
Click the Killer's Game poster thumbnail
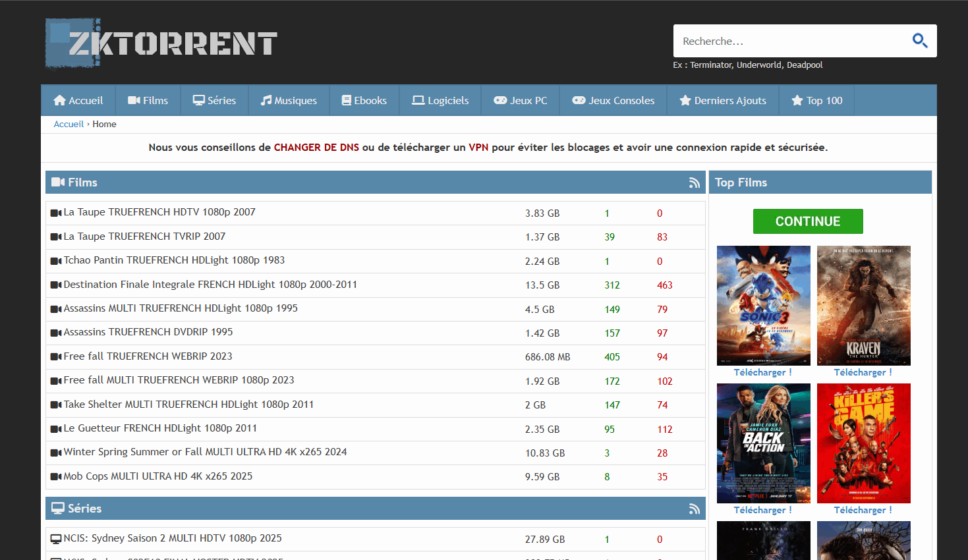point(864,443)
